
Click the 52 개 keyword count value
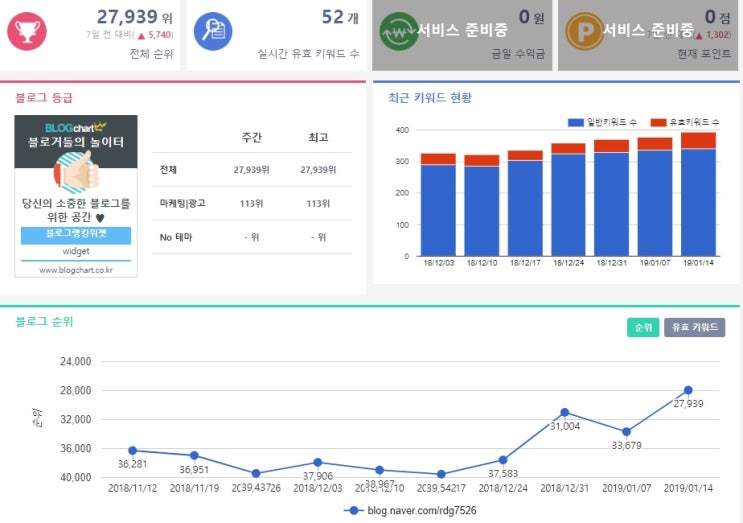click(340, 17)
